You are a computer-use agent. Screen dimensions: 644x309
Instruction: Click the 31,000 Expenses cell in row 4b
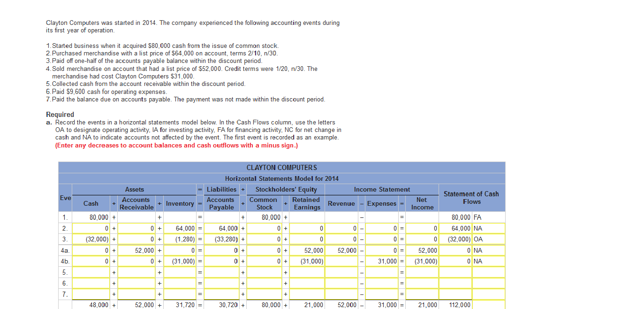(382, 261)
